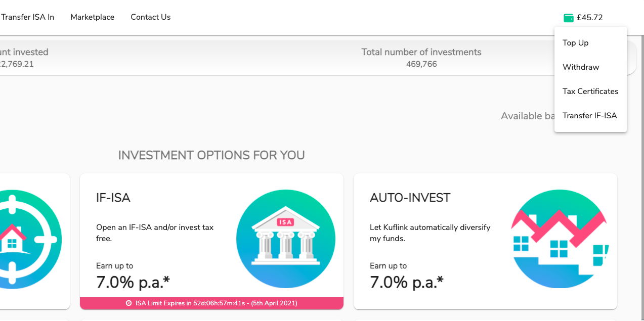Click the pink ISA Limit Expires banner
Viewport: 644px width, 321px height.
click(x=211, y=303)
